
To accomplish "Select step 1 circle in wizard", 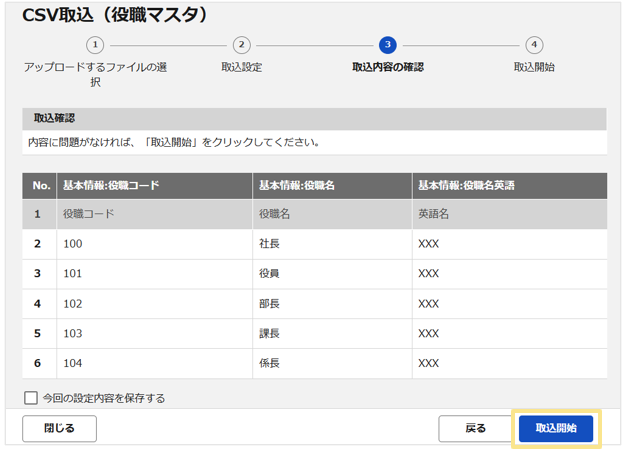I will point(95,45).
